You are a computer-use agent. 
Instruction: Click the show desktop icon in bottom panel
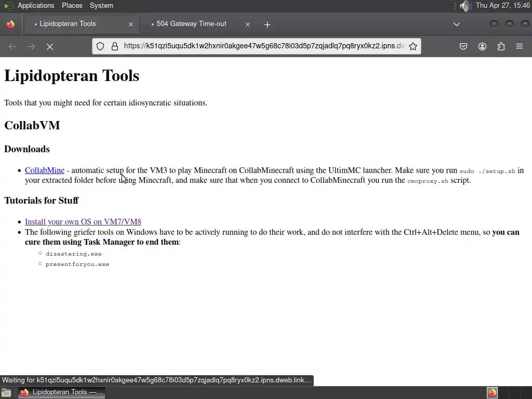[6, 393]
